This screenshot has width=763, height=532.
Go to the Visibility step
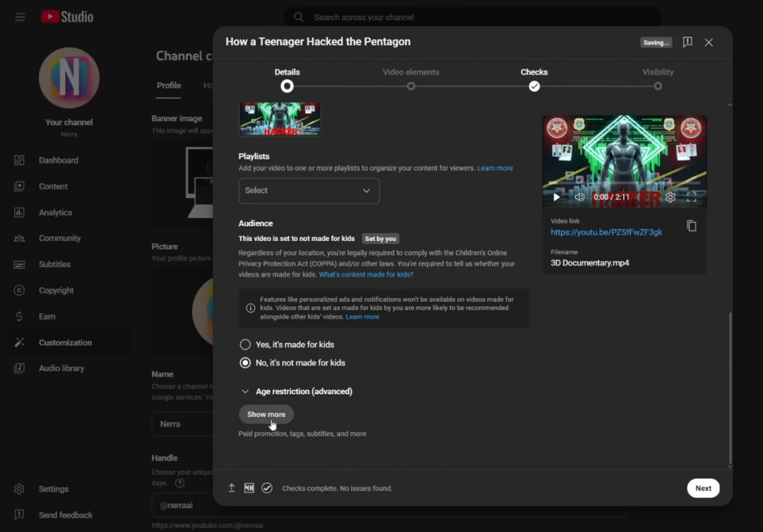[x=658, y=79]
